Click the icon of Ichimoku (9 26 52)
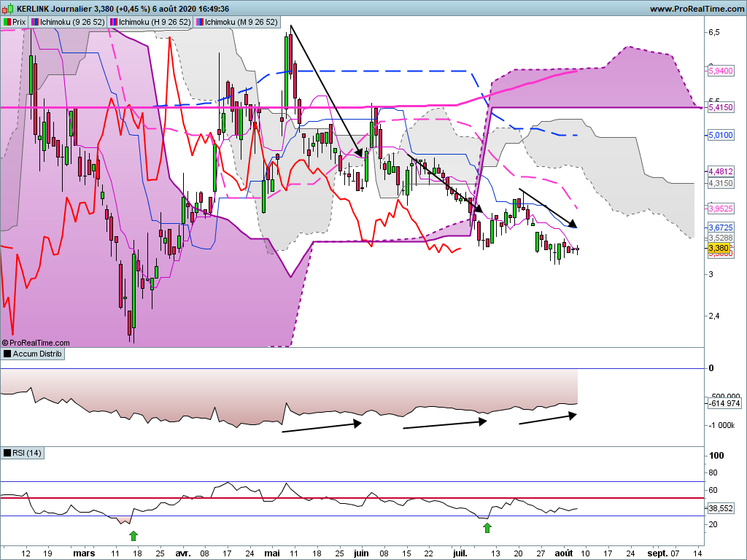This screenshot has width=747, height=560. point(35,22)
